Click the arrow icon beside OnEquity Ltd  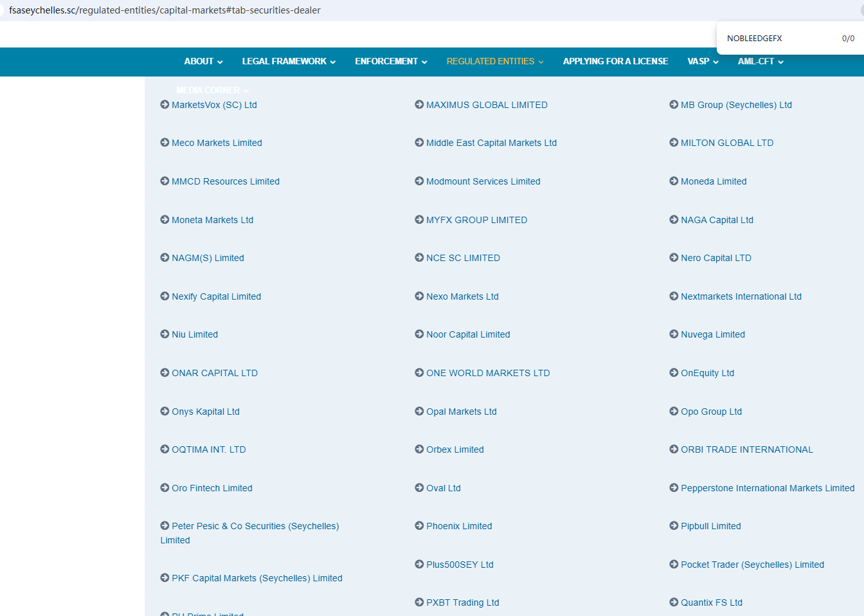(674, 372)
